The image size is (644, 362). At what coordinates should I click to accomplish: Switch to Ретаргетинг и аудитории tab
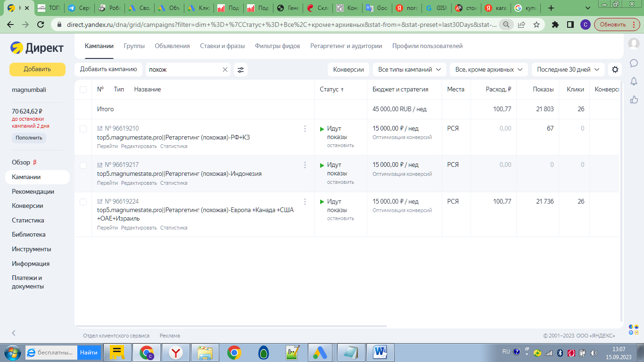346,46
